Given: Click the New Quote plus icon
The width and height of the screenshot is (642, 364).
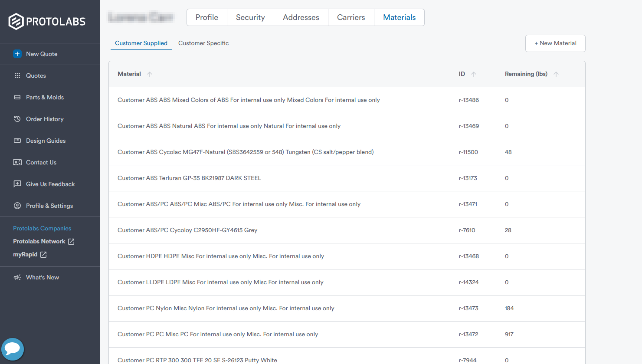Looking at the screenshot, I should [17, 54].
